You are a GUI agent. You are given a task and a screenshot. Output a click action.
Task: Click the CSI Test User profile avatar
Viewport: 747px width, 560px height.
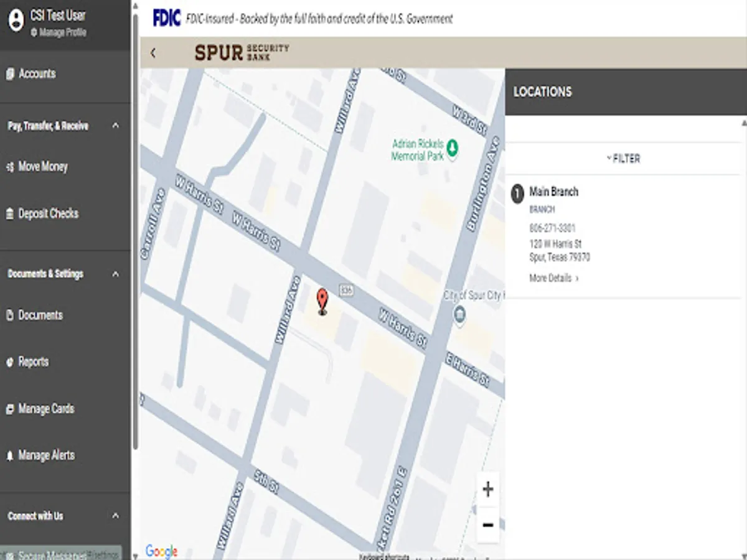click(x=16, y=21)
